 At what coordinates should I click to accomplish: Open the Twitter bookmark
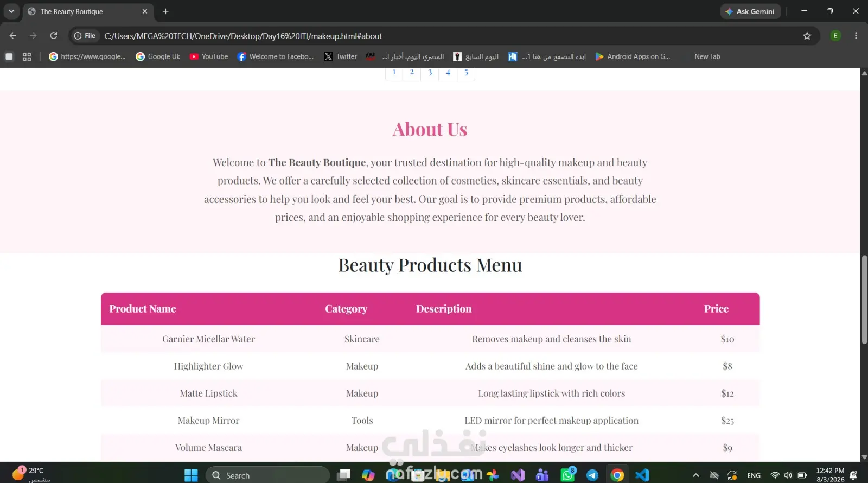click(341, 56)
